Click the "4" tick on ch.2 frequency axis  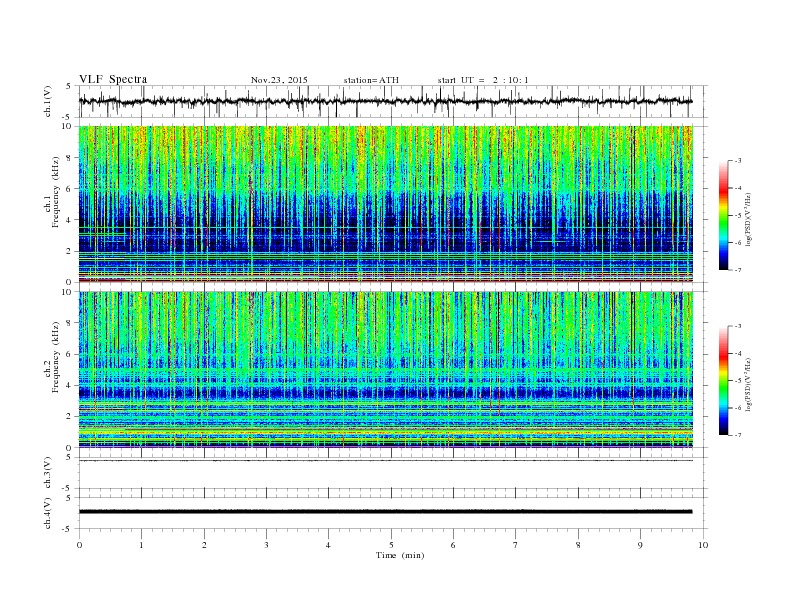pyautogui.click(x=70, y=385)
